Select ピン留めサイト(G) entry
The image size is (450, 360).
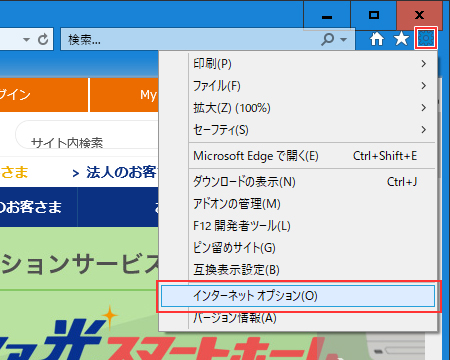(x=313, y=248)
